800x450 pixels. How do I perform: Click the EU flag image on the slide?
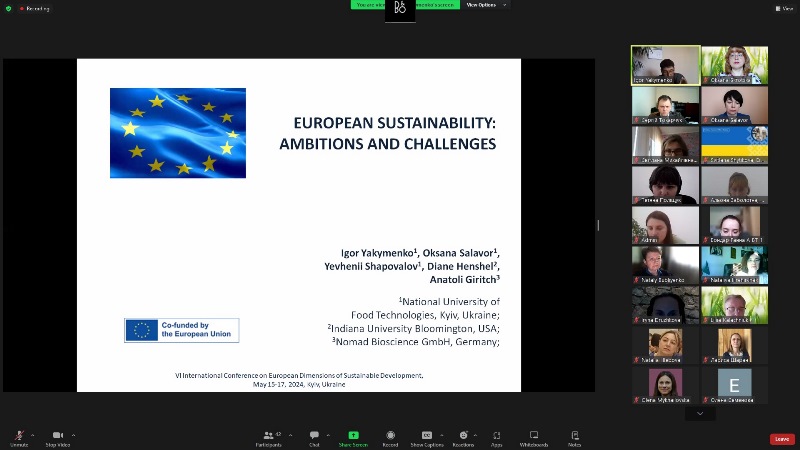178,133
